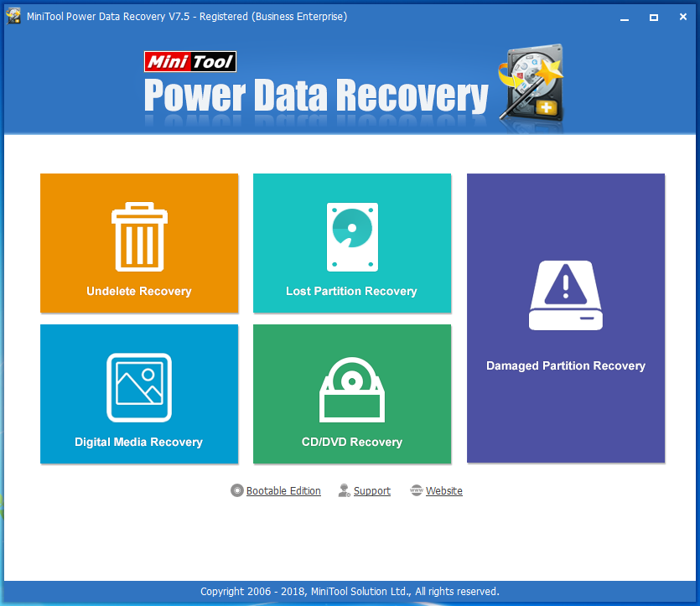This screenshot has height=606, width=700.
Task: Select the CD/DVD Recovery disc tray icon
Action: 351,387
